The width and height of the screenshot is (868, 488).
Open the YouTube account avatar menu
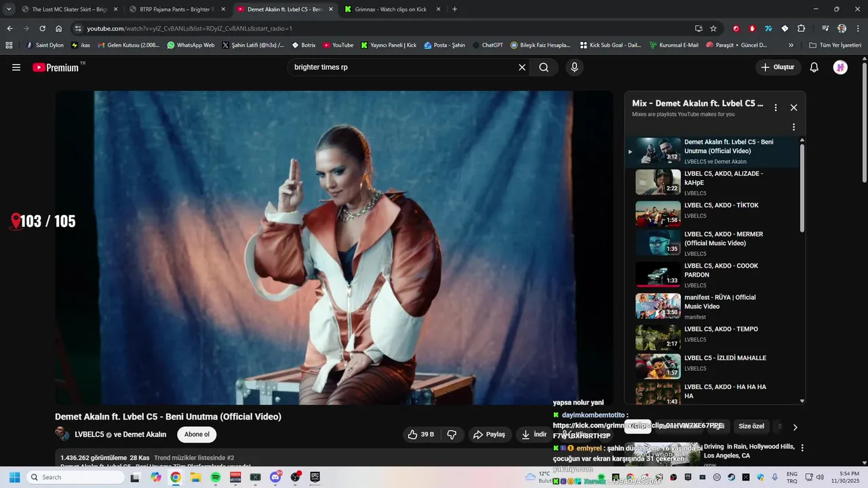coord(840,67)
